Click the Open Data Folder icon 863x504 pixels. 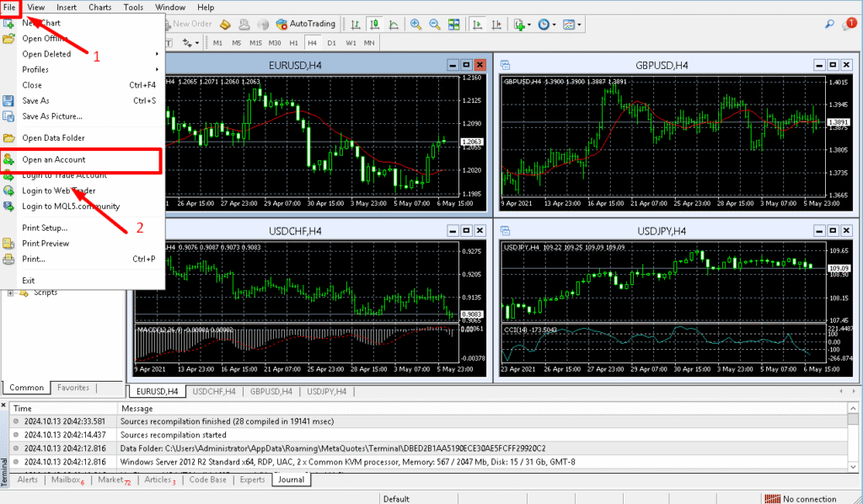[8, 138]
